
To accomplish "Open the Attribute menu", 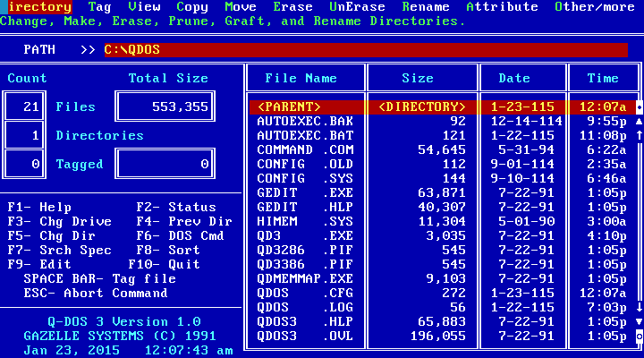I will [502, 7].
